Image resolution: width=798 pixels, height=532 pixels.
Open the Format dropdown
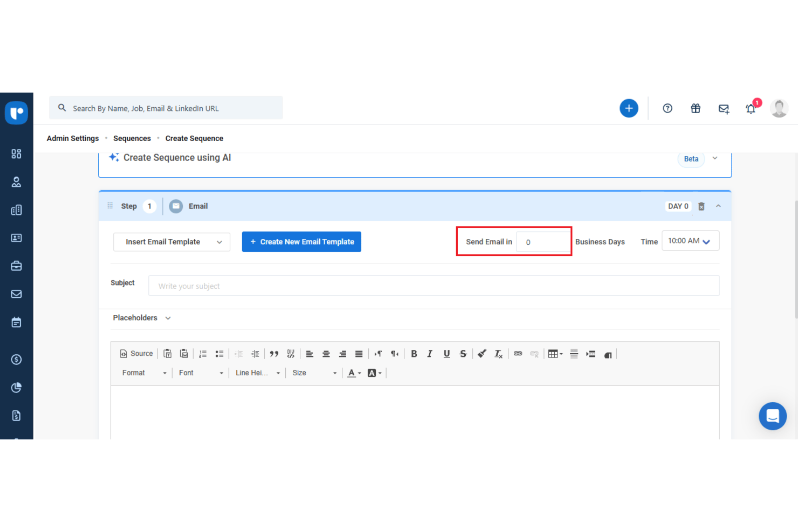pyautogui.click(x=144, y=373)
